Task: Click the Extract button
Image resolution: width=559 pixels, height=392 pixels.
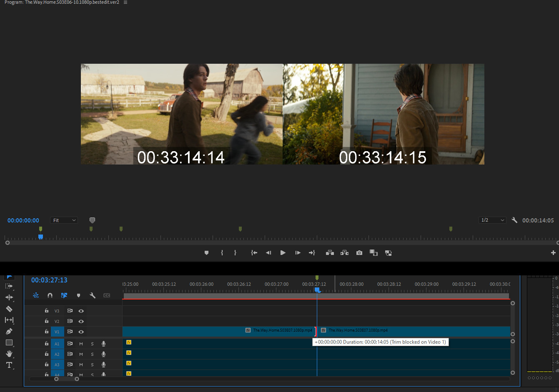Action: click(x=344, y=253)
